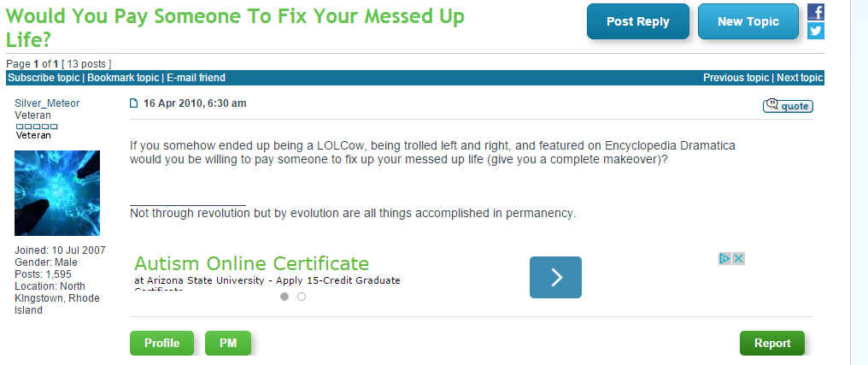Open the Post Reply button

point(637,21)
